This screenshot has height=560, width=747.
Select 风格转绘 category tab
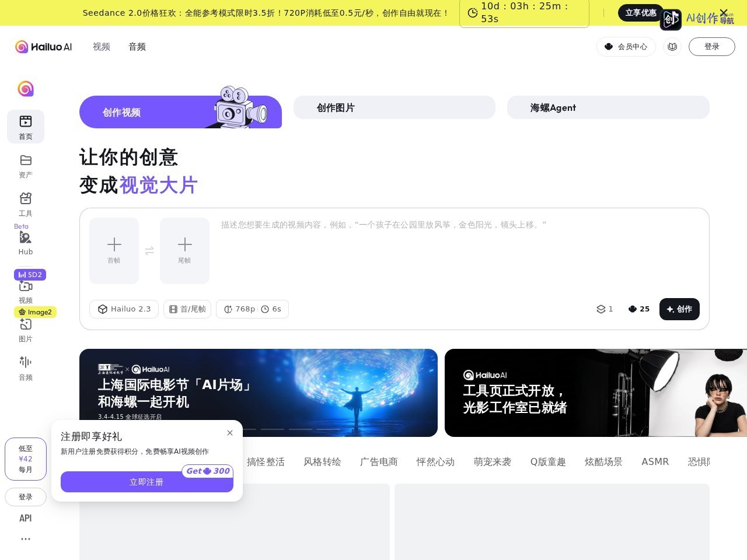pyautogui.click(x=322, y=462)
